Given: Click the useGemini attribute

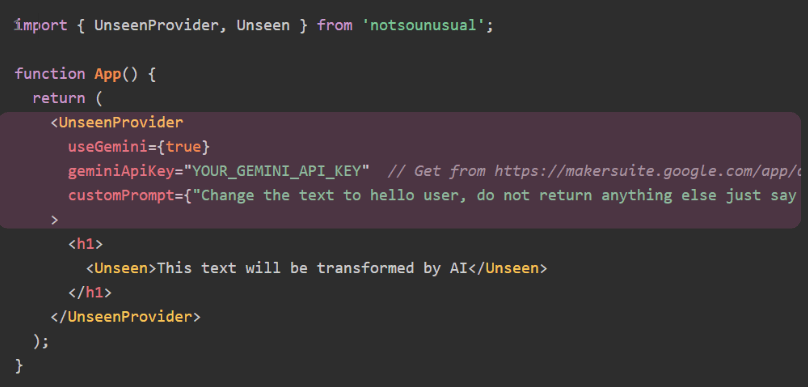Looking at the screenshot, I should click(x=108, y=147).
